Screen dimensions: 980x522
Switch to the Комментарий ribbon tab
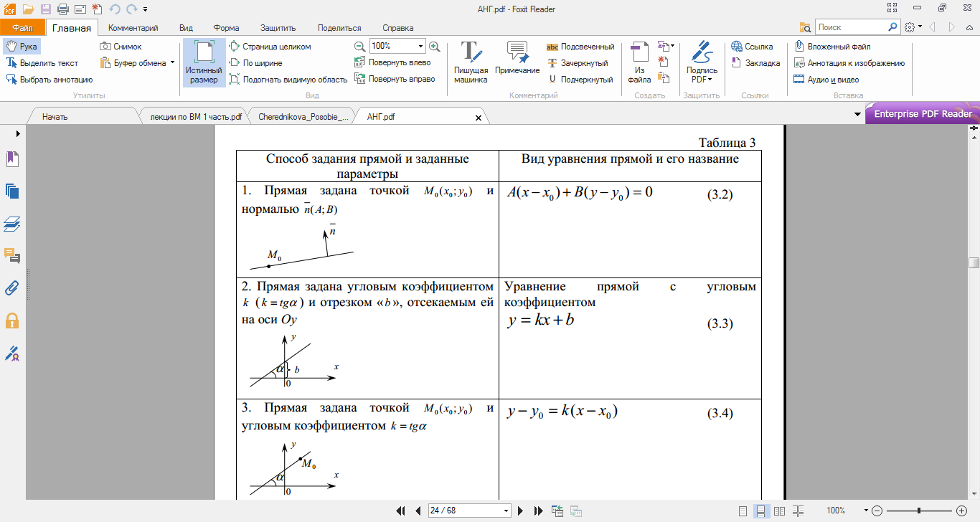[133, 28]
